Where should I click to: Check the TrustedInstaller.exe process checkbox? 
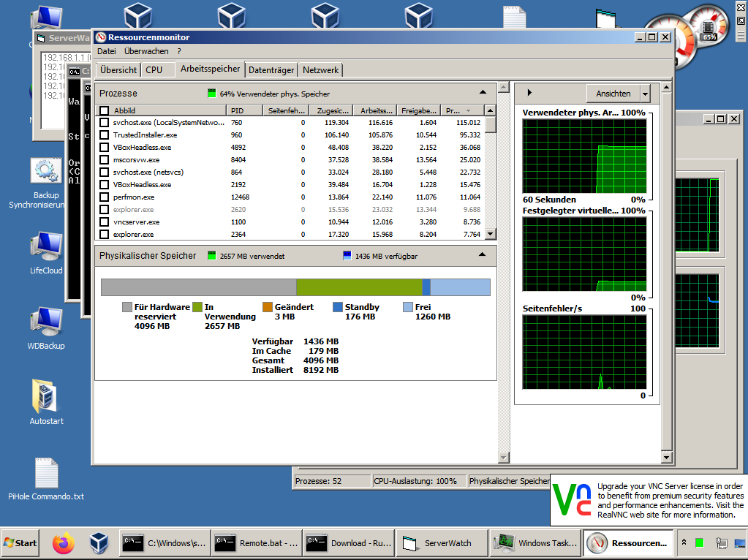tap(105, 135)
